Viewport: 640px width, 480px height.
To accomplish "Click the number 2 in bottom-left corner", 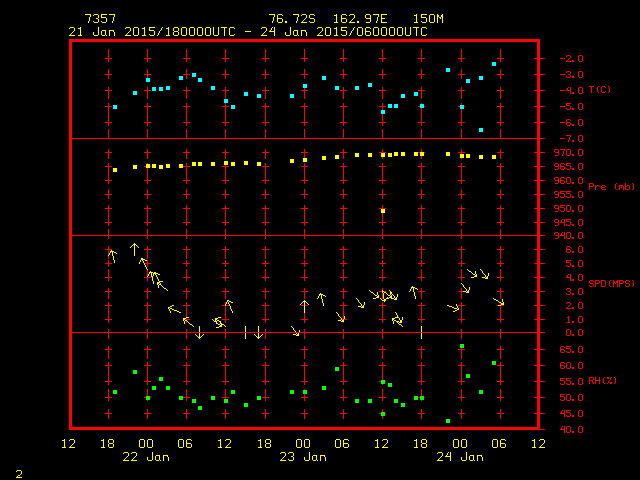I will click(18, 472).
